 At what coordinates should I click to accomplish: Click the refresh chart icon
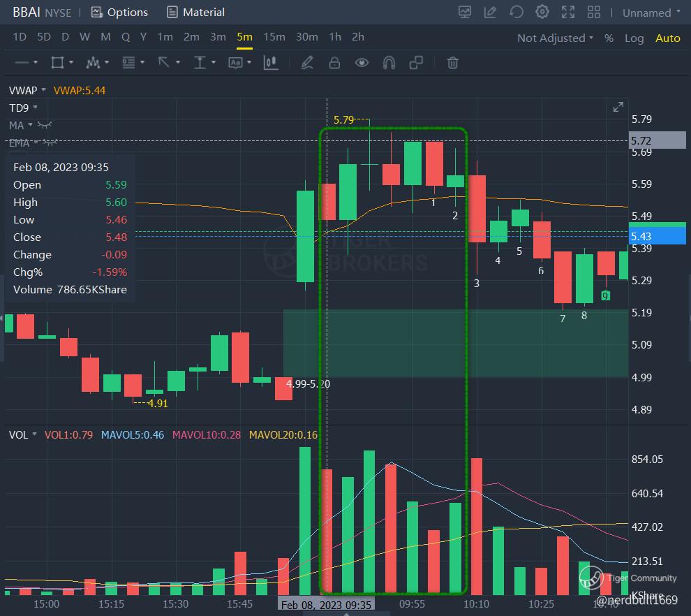[516, 13]
